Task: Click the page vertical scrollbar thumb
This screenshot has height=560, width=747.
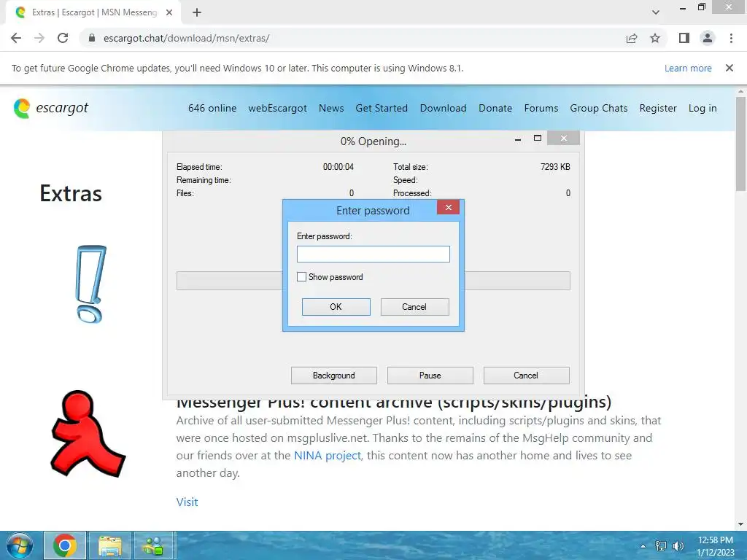Action: point(741,143)
